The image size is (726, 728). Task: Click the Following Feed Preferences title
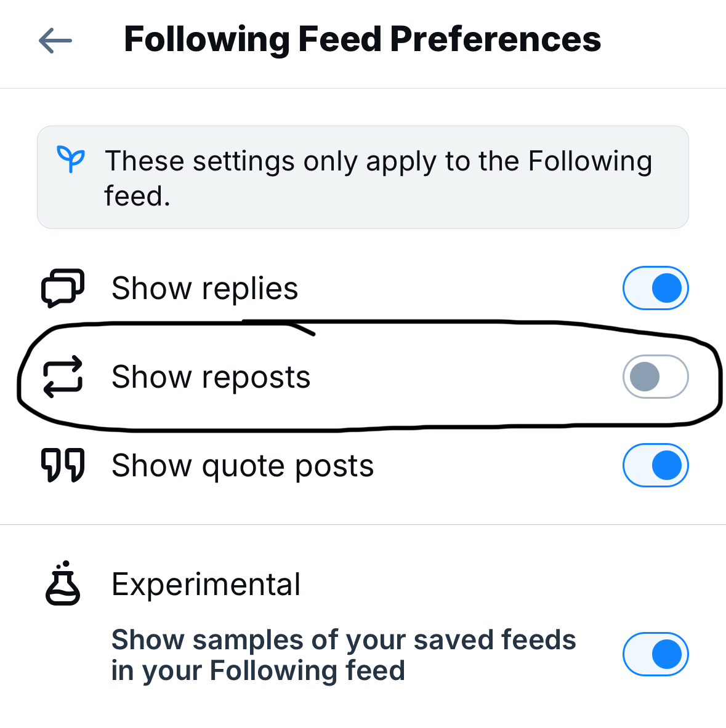tap(362, 39)
